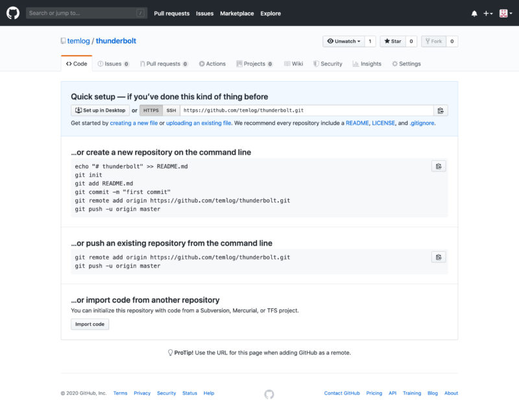Click the temlog owner link

pos(78,41)
